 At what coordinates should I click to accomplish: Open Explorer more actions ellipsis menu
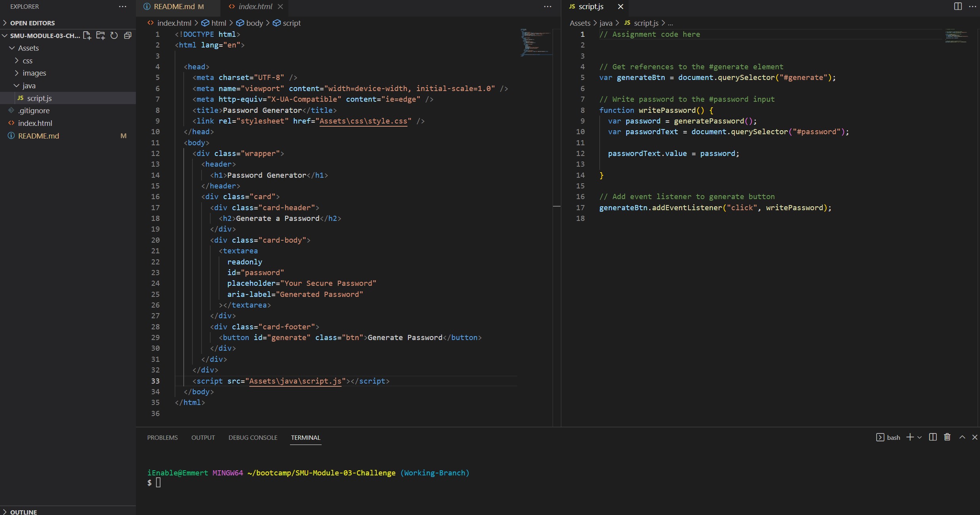[x=122, y=6]
